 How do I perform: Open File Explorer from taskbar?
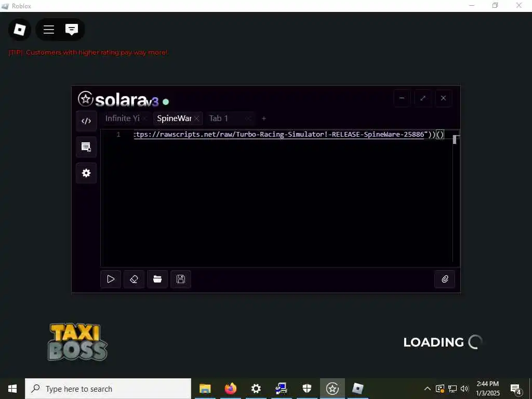pyautogui.click(x=205, y=389)
